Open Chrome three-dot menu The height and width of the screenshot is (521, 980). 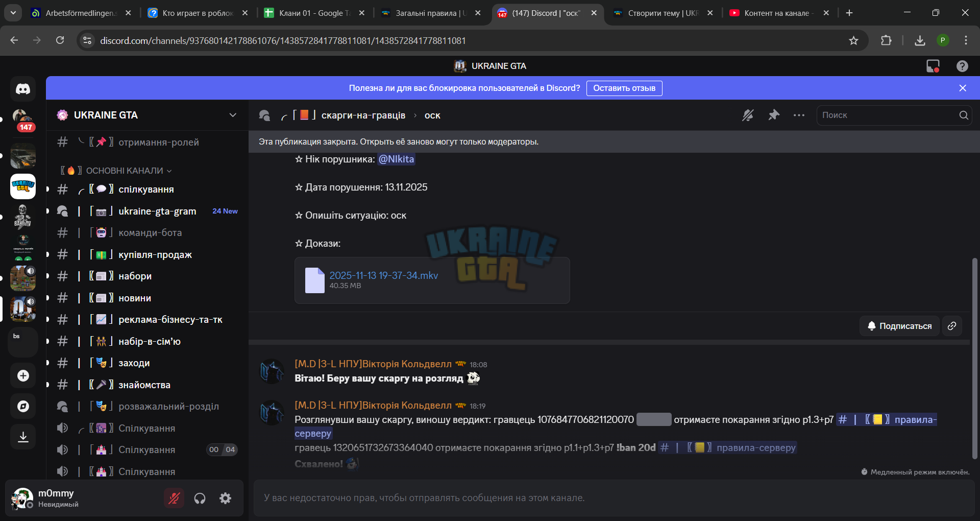click(966, 40)
